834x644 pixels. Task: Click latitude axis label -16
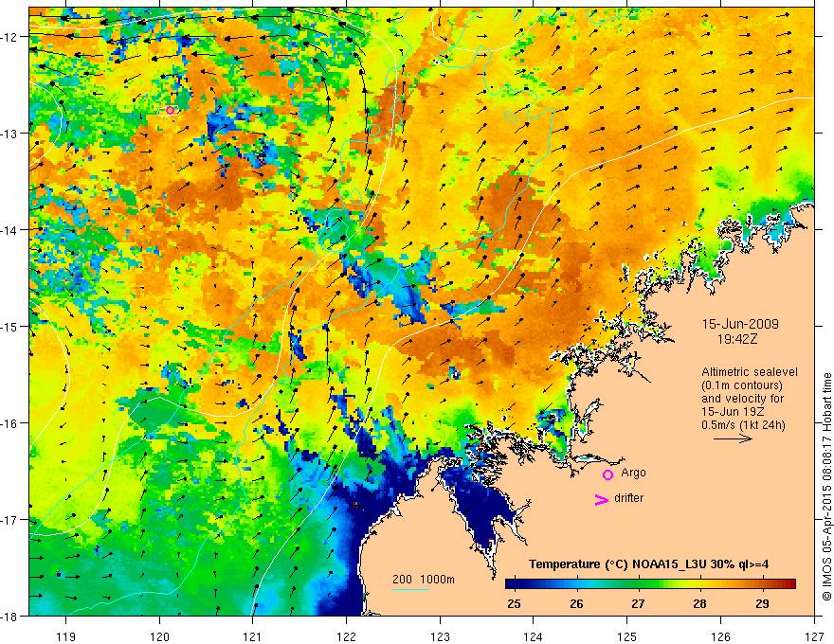11,423
